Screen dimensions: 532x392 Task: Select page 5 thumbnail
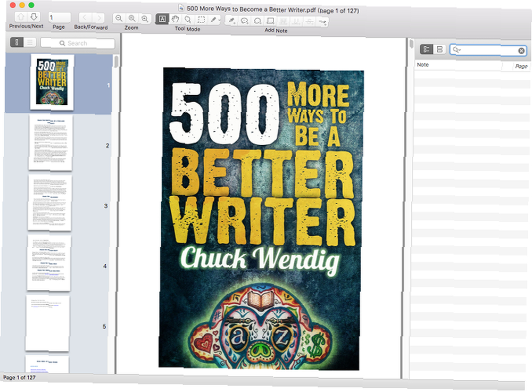(47, 323)
